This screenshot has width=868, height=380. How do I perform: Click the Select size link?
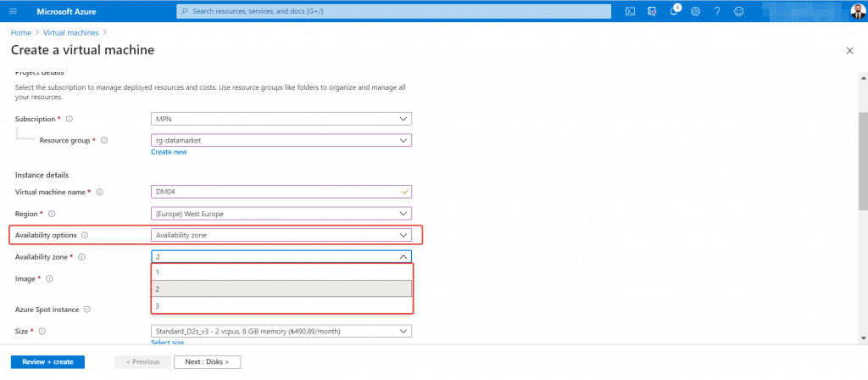tap(168, 343)
